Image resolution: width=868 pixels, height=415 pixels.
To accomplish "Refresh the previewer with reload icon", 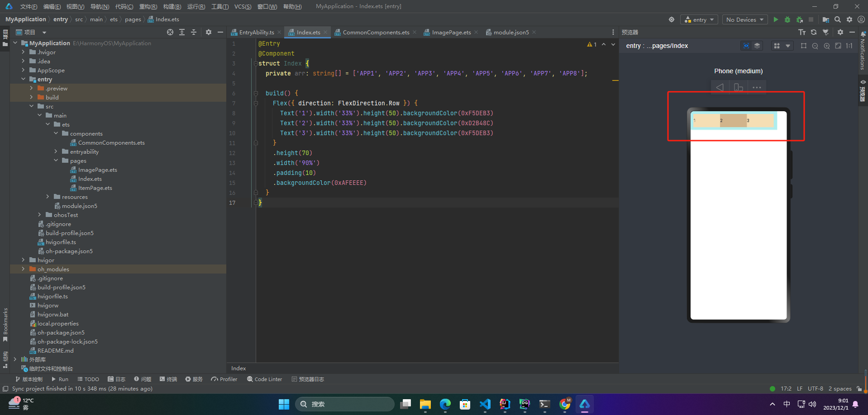I will [814, 32].
